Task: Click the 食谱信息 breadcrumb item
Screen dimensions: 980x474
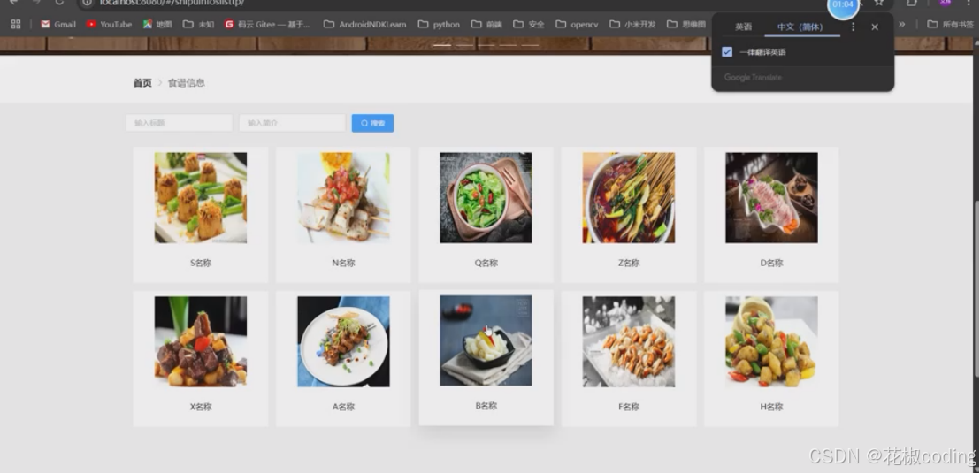Action: click(187, 82)
